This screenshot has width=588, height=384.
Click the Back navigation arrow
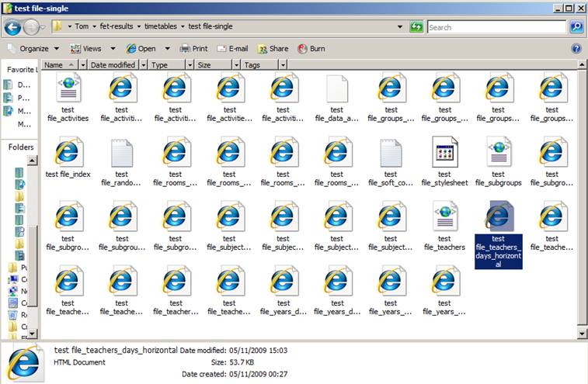click(13, 27)
